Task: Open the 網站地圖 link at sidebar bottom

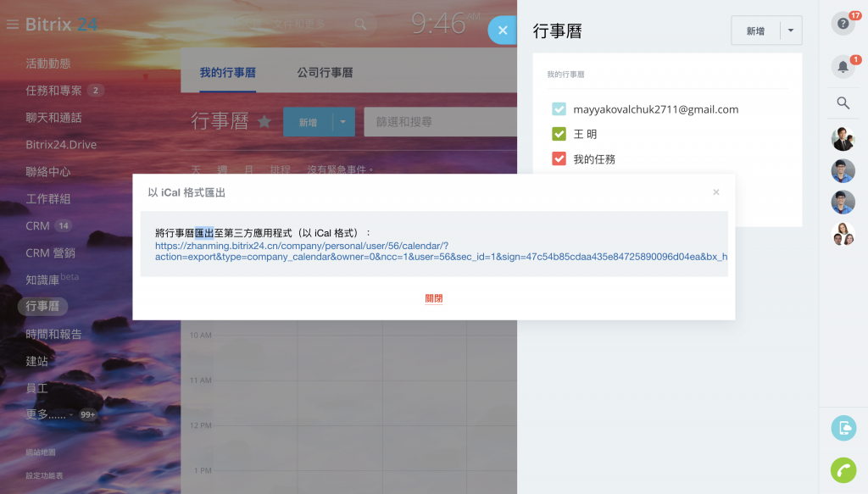Action: pyautogui.click(x=41, y=452)
